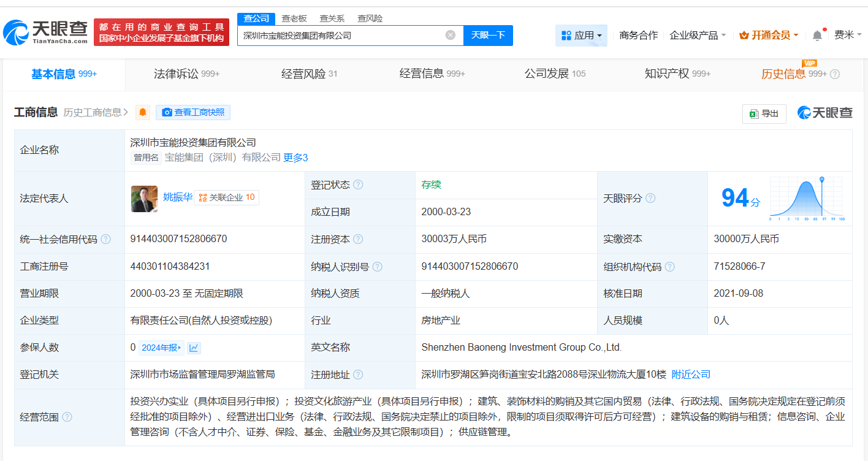Click the help icon beside 天眼评分
Screen dimensions: 868x461
tap(650, 198)
